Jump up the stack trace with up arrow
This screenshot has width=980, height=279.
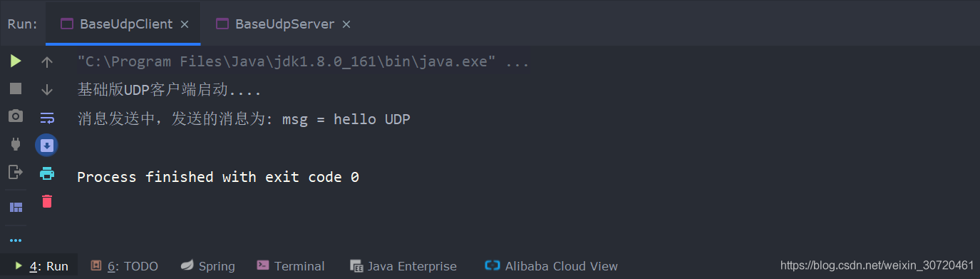tap(47, 62)
